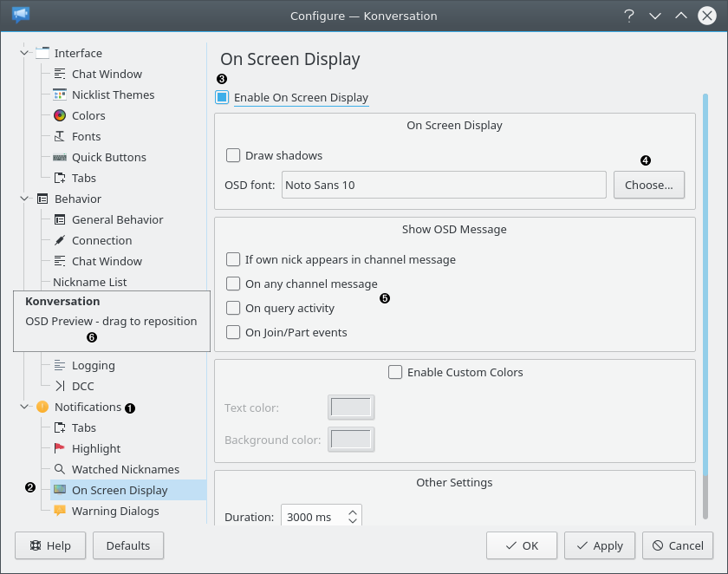Image resolution: width=728 pixels, height=574 pixels.
Task: Click the OSD font input field
Action: (x=442, y=184)
